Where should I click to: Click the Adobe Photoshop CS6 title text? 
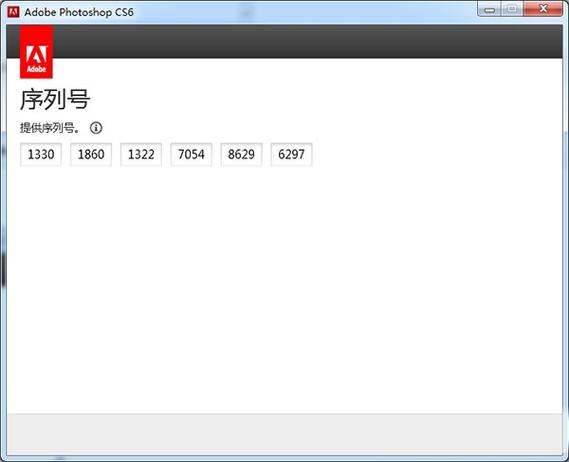[x=79, y=12]
